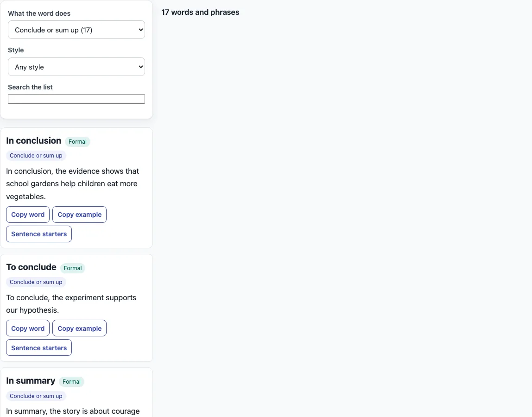This screenshot has width=532, height=417.
Task: Copy word for 'In conclusion' card
Action: (28, 215)
